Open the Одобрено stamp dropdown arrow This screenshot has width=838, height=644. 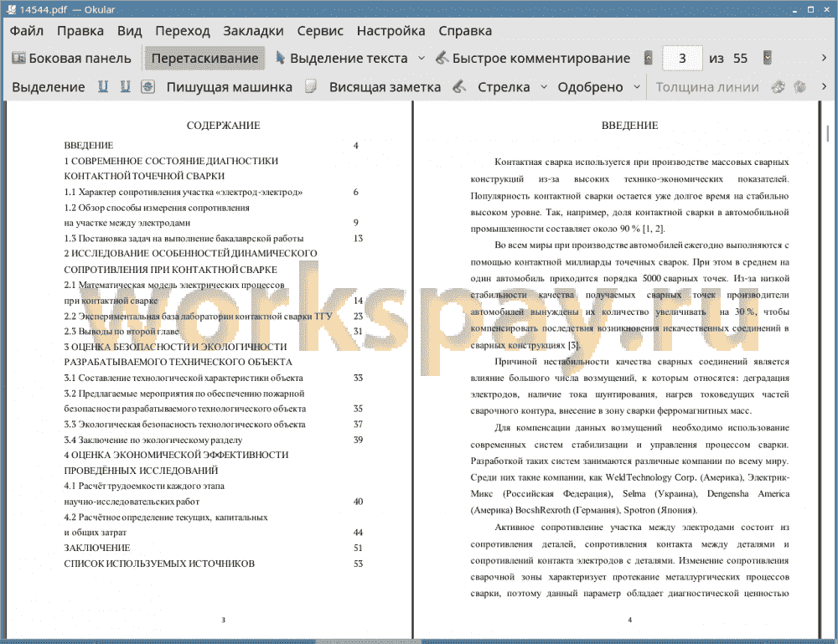pyautogui.click(x=637, y=87)
